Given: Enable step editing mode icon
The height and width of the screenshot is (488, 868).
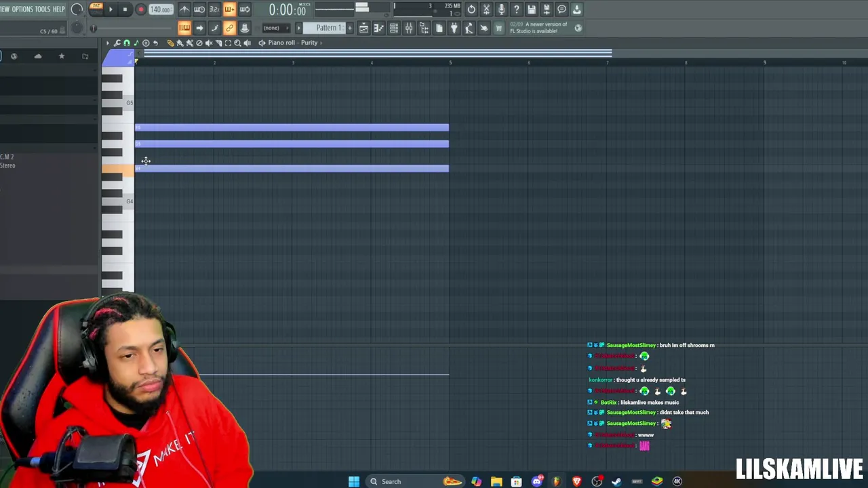Looking at the screenshot, I should tap(214, 28).
